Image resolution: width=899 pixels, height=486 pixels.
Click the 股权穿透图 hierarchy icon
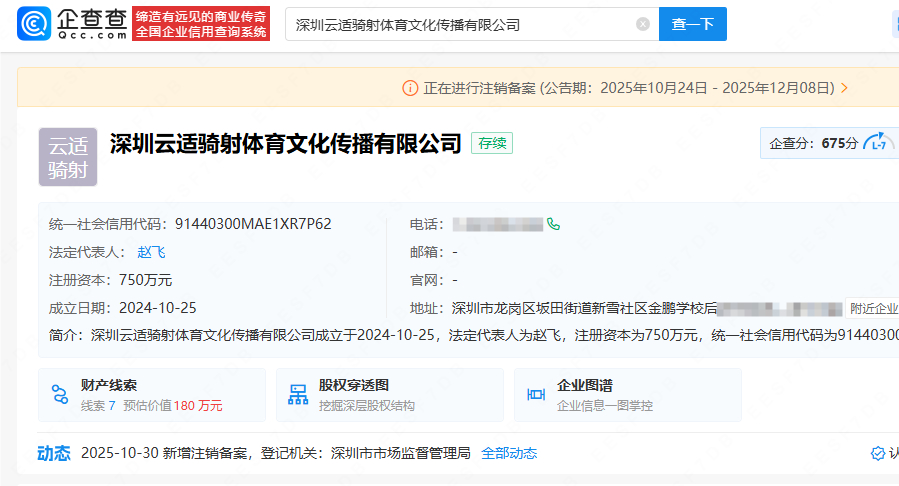298,394
